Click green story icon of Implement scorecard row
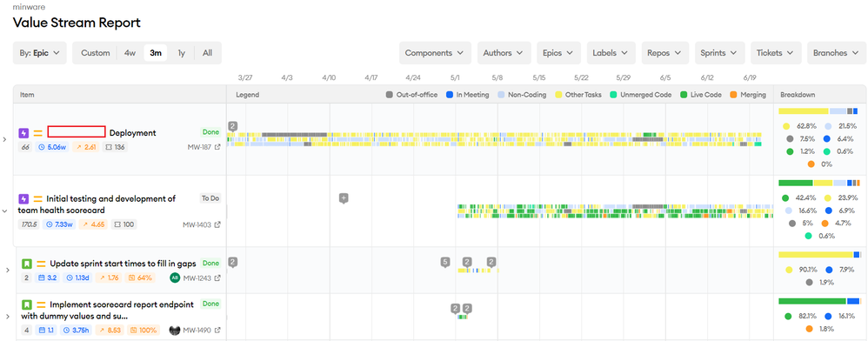 click(27, 304)
